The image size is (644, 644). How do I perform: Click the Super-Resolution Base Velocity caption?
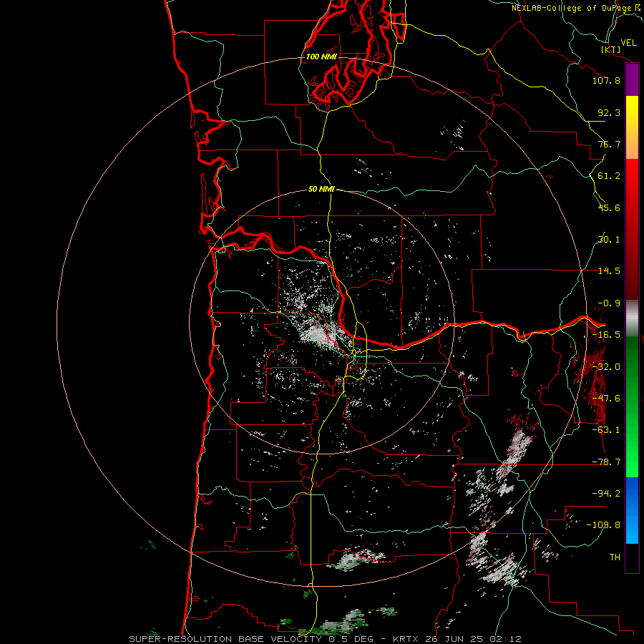coord(325,639)
